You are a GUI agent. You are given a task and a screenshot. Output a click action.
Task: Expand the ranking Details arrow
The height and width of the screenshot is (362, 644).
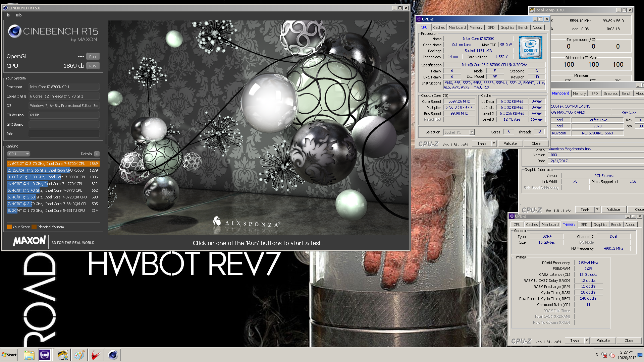(x=97, y=154)
